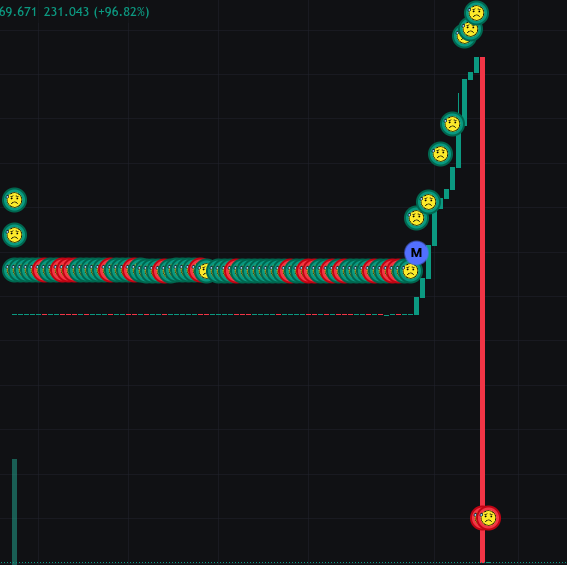Image resolution: width=567 pixels, height=565 pixels.
Task: Click the lower of two stacked left-edge sad face markers
Action: click(14, 235)
